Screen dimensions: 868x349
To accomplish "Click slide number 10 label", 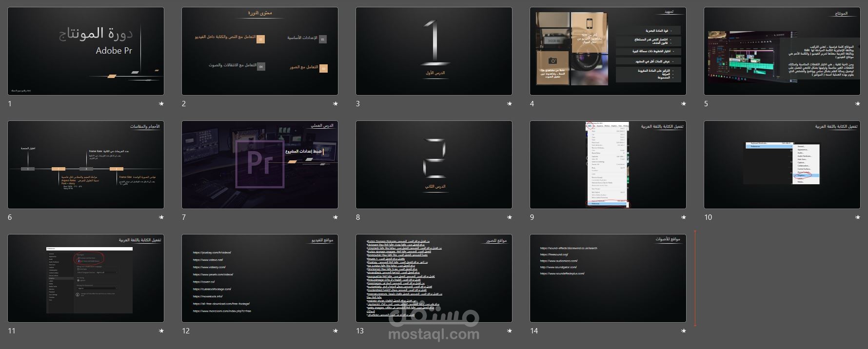I will [708, 217].
